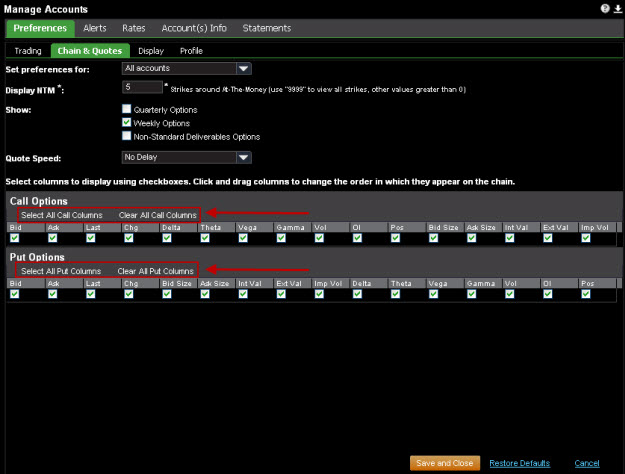Uncheck the Put Options Last column

click(x=91, y=294)
